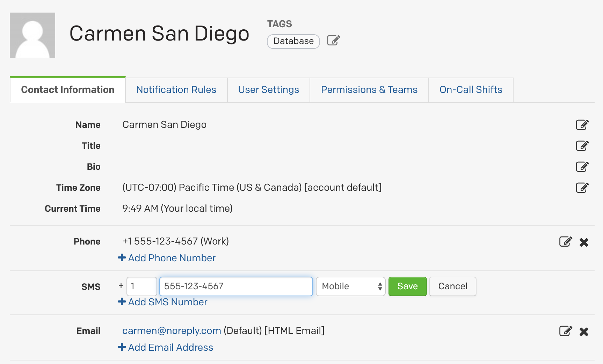
Task: Open the Bio field editor
Action: pyautogui.click(x=582, y=167)
